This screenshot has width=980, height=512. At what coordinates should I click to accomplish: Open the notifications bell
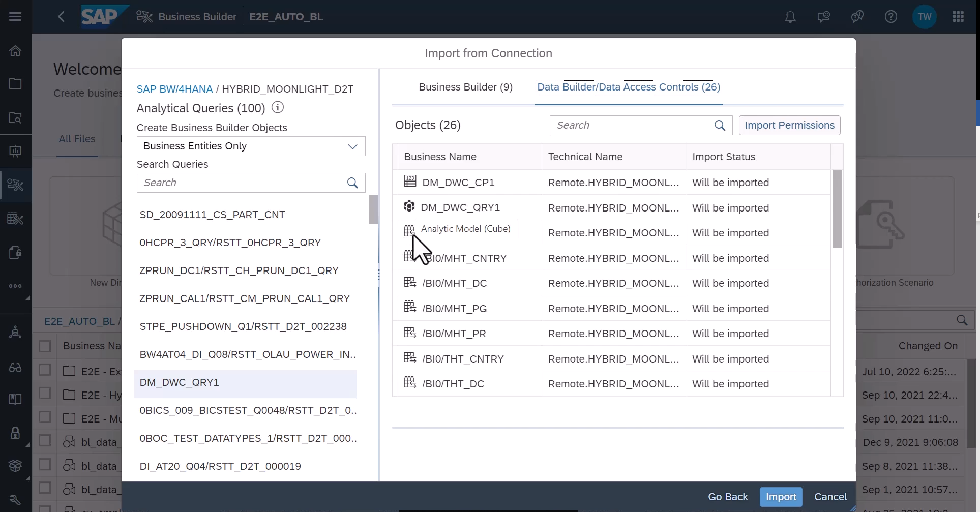790,17
